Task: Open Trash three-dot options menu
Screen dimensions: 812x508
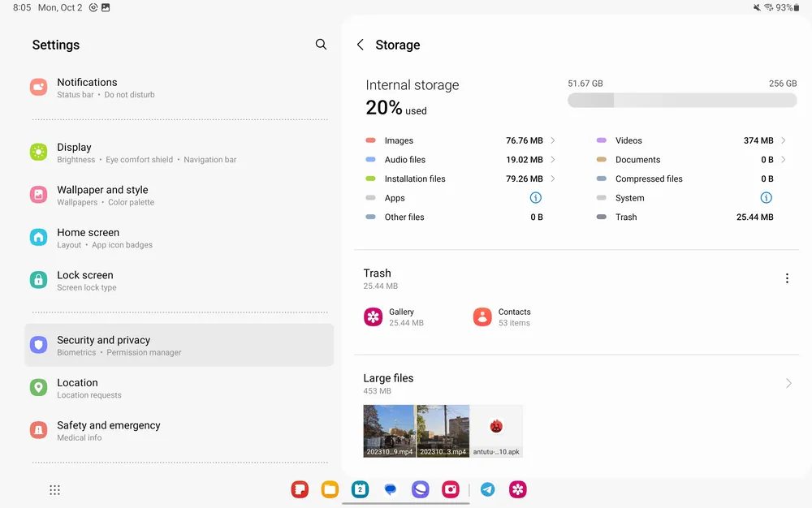Action: (787, 278)
